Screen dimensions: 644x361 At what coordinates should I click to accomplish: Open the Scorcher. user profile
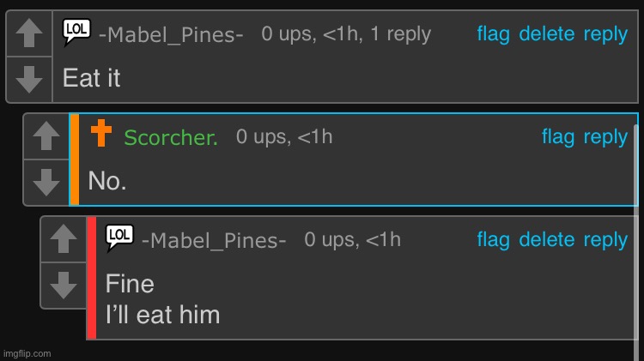tap(171, 137)
